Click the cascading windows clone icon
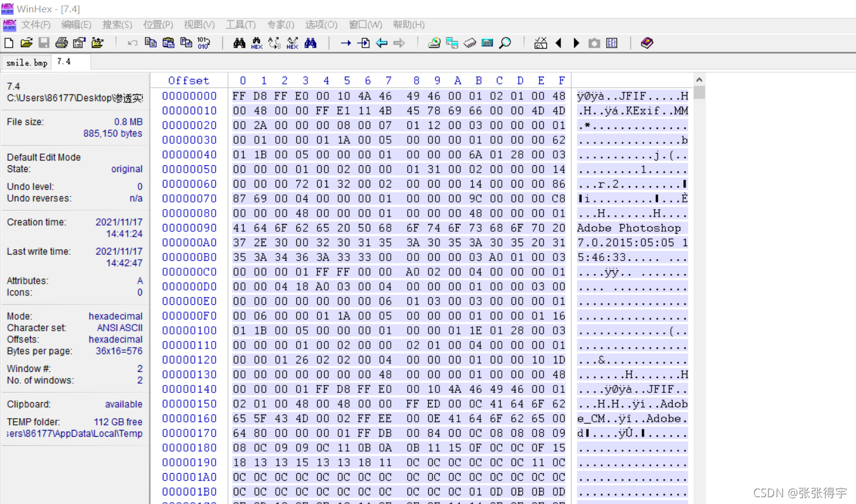The image size is (856, 504). [452, 43]
